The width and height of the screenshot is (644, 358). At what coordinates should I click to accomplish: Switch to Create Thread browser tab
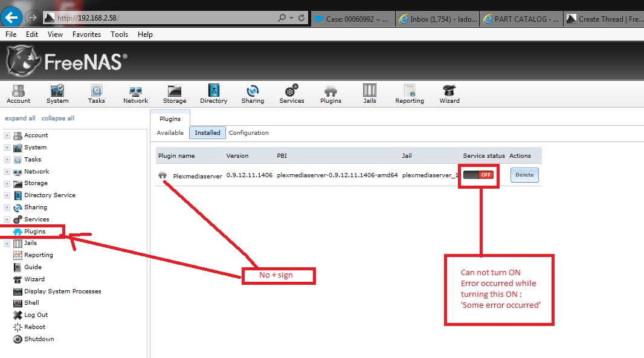tap(604, 19)
